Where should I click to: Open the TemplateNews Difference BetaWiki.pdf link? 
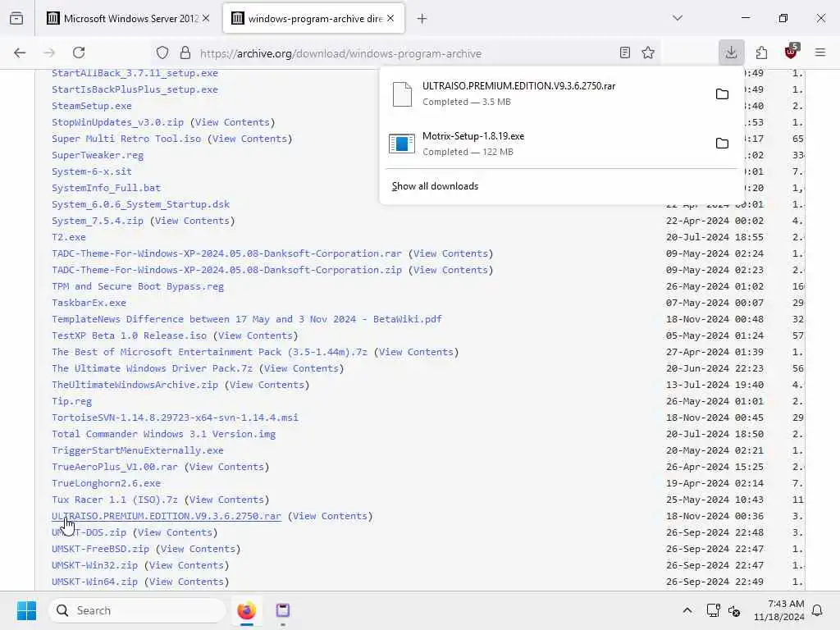[x=246, y=319]
